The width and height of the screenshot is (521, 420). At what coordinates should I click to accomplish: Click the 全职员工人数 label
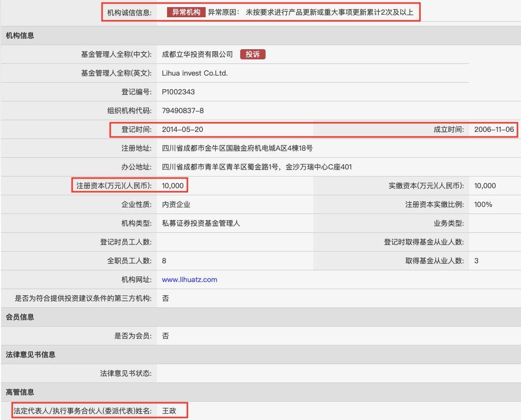tap(129, 261)
